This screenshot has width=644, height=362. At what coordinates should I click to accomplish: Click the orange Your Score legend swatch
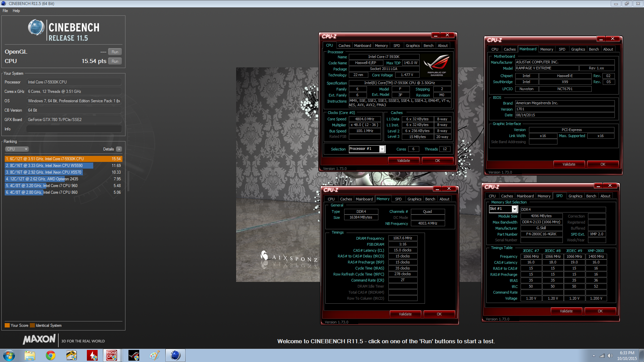(7, 325)
